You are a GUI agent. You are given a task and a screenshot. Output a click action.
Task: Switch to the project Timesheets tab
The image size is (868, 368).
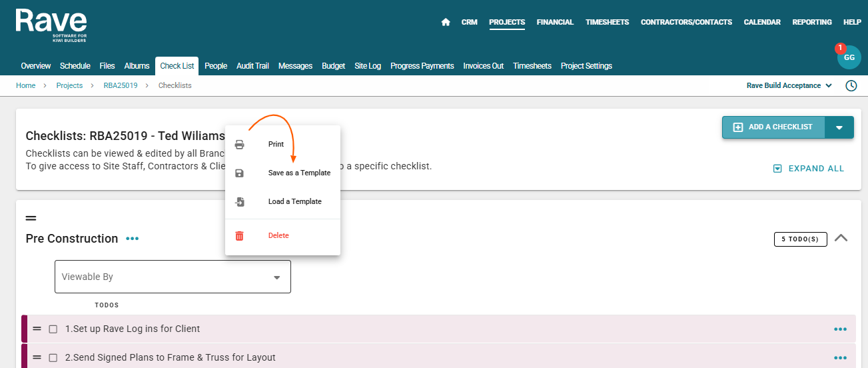point(532,66)
